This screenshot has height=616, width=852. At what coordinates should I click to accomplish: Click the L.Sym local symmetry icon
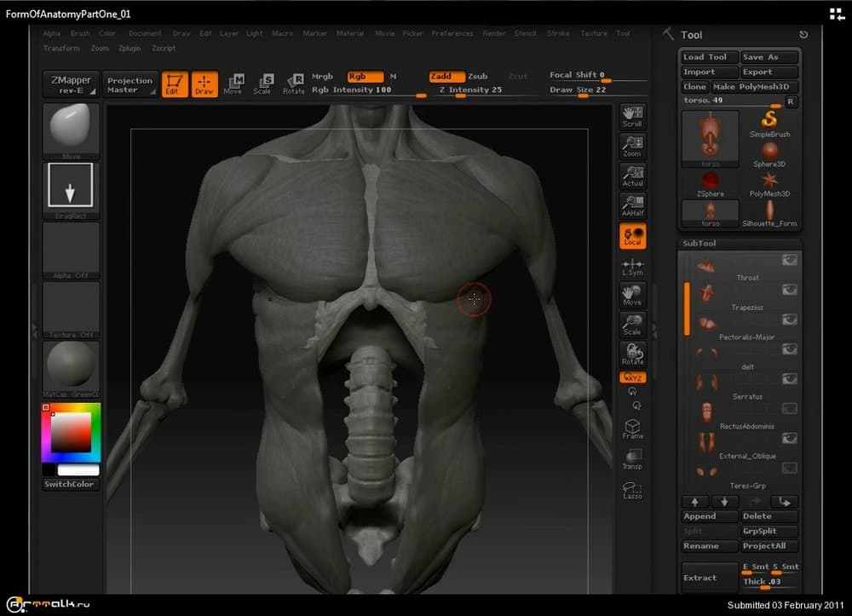pyautogui.click(x=632, y=267)
